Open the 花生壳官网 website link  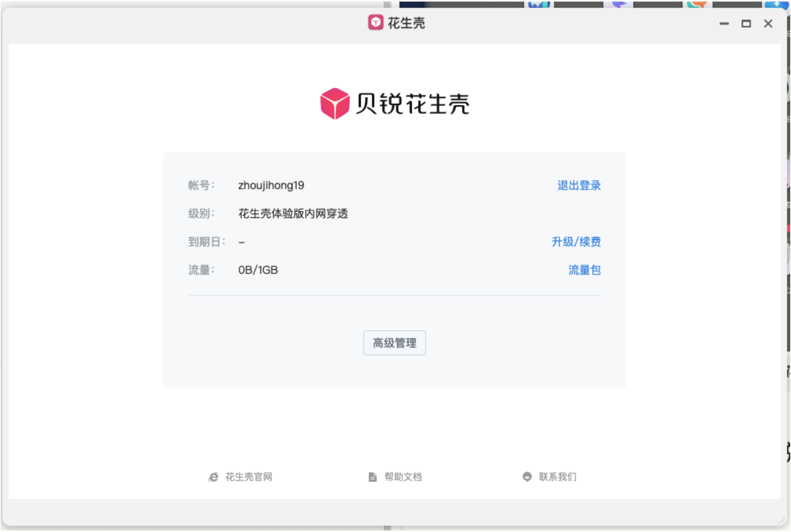[249, 477]
